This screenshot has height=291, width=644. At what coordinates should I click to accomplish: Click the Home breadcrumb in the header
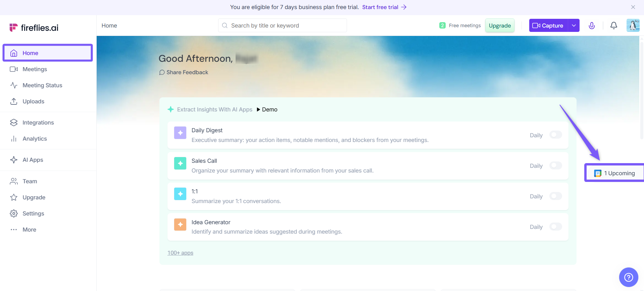pyautogui.click(x=109, y=26)
